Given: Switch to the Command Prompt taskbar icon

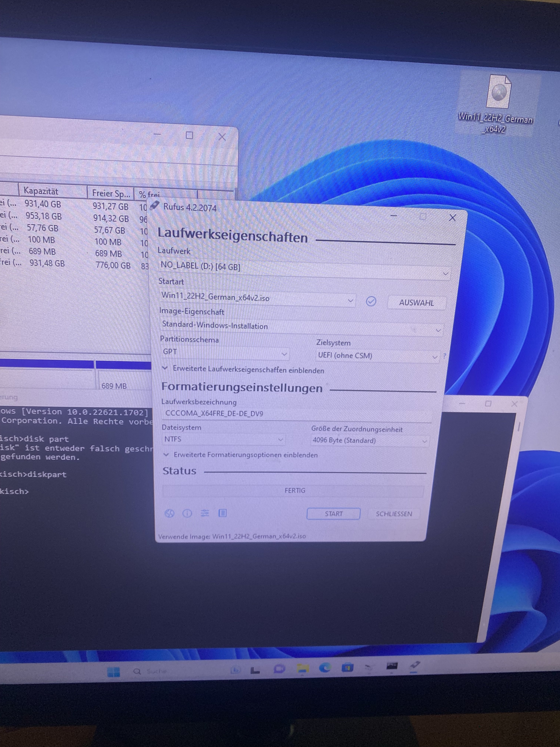Looking at the screenshot, I should click(391, 666).
